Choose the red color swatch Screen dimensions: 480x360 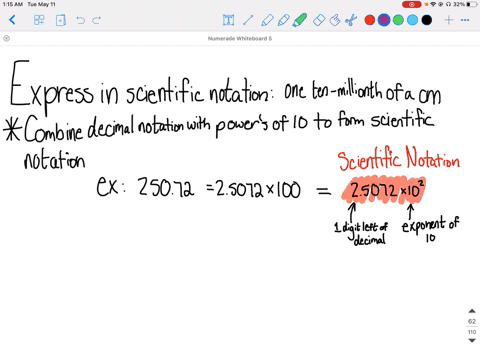pos(370,20)
